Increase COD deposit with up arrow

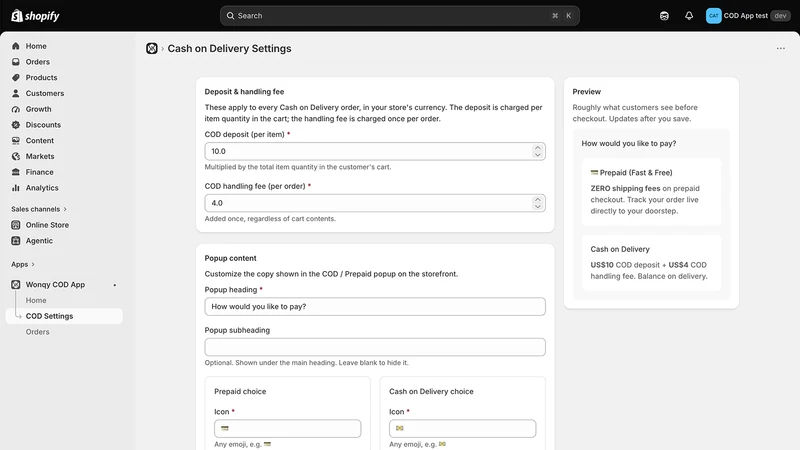(x=537, y=148)
